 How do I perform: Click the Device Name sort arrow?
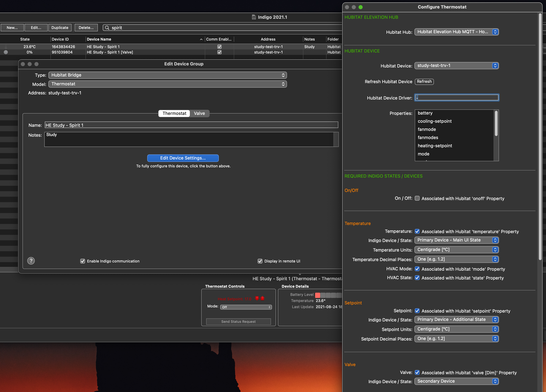[201, 39]
